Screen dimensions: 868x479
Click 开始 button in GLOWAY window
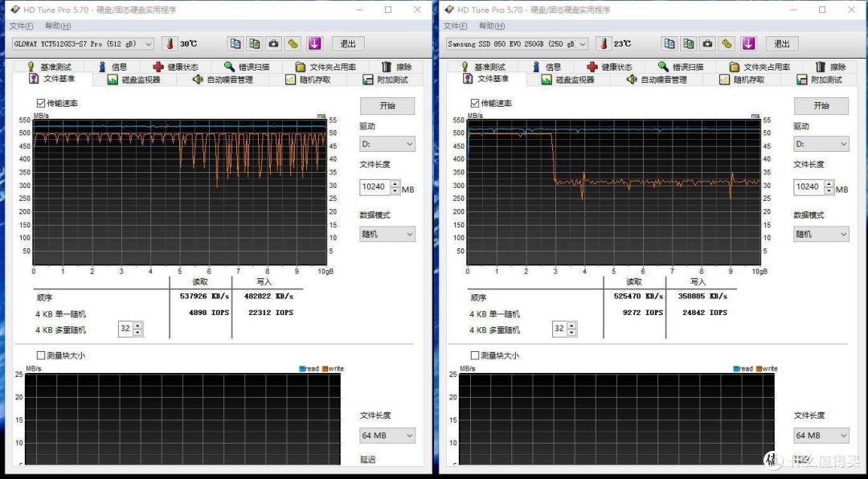[x=387, y=106]
